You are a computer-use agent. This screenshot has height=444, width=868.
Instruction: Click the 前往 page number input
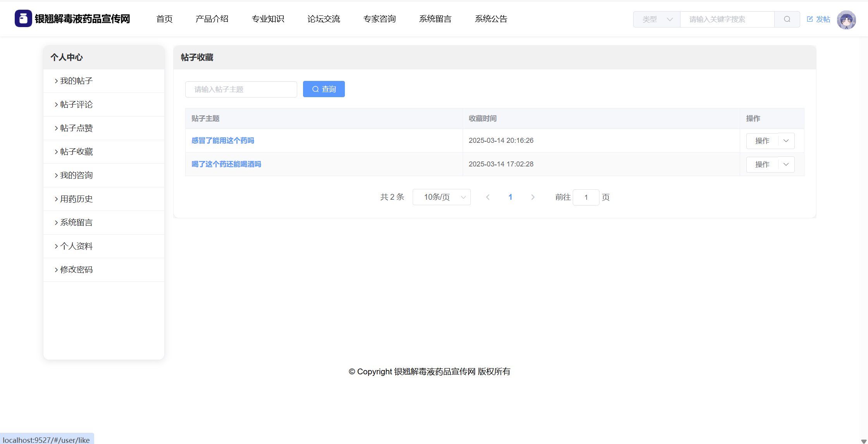click(586, 197)
